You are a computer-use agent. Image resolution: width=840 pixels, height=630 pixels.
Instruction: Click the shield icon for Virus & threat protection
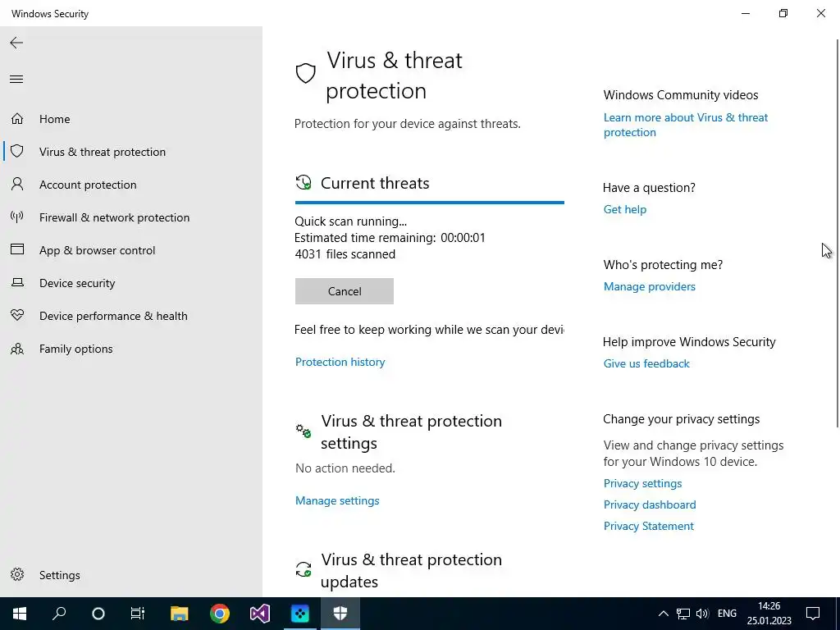pos(17,151)
